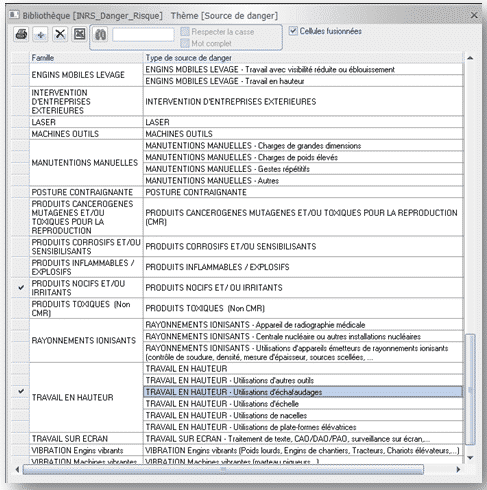
Task: Select the LASER family cell
Action: tap(87, 122)
